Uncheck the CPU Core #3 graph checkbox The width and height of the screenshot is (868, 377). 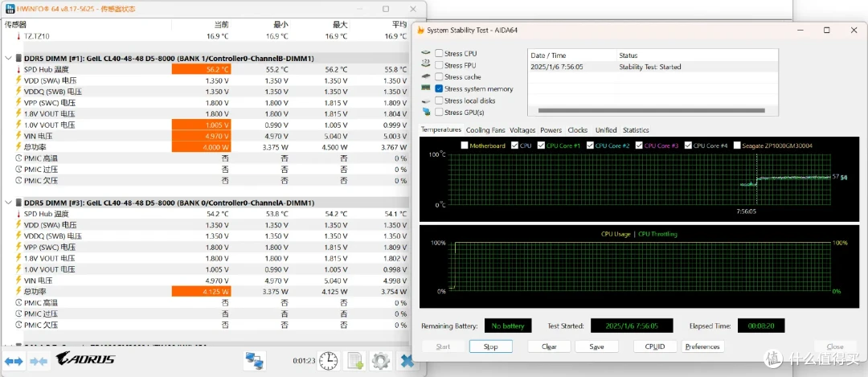[x=640, y=145]
